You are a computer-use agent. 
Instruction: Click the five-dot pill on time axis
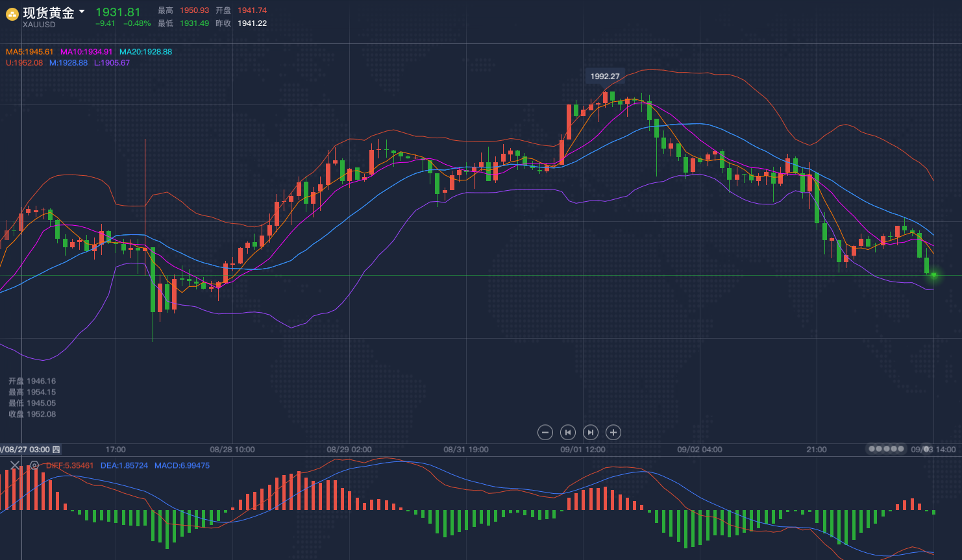coord(886,448)
